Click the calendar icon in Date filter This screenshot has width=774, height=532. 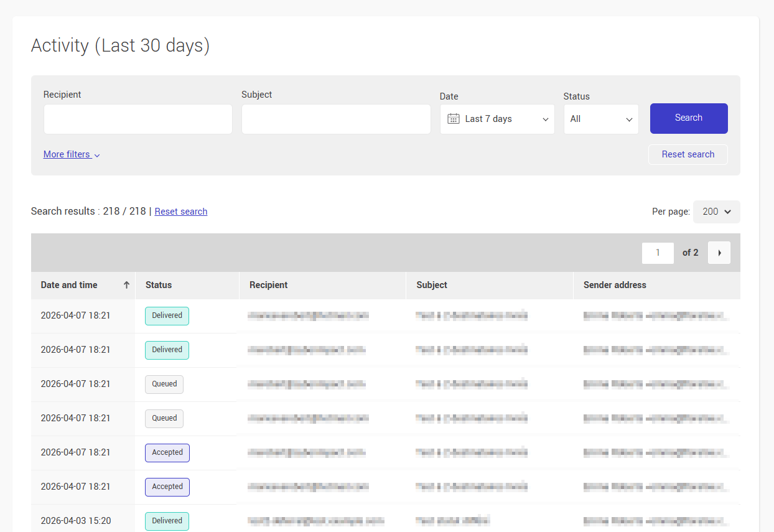coord(454,119)
